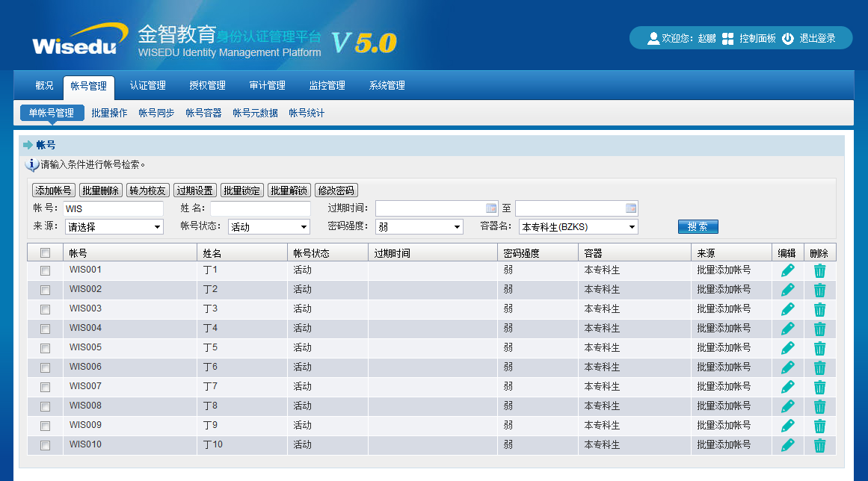This screenshot has height=481, width=868.
Task: Click the control panel grid icon
Action: tap(727, 39)
